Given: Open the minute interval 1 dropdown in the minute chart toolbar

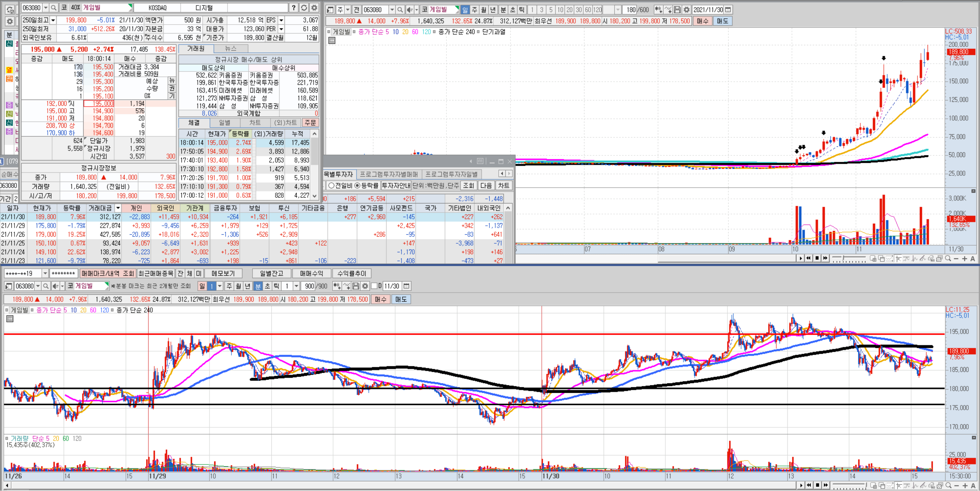Looking at the screenshot, I should (x=296, y=286).
